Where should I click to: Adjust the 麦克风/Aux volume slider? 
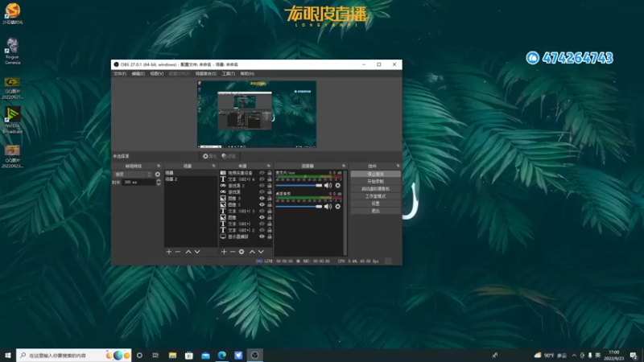pyautogui.click(x=299, y=186)
